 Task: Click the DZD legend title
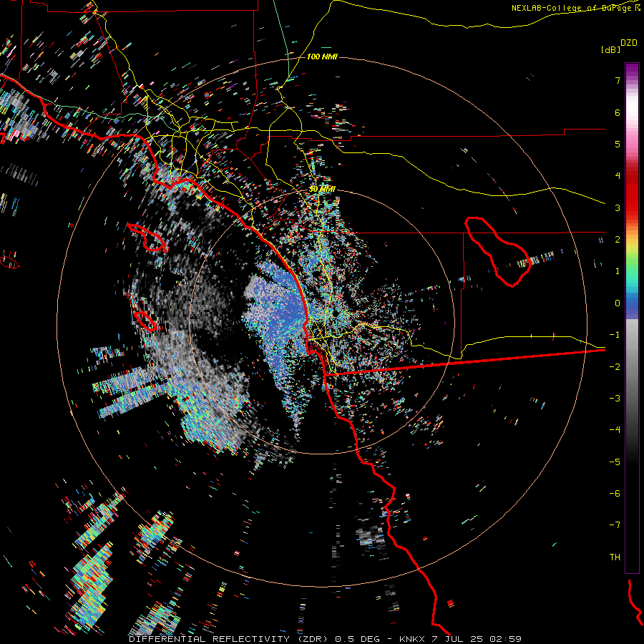[x=629, y=43]
